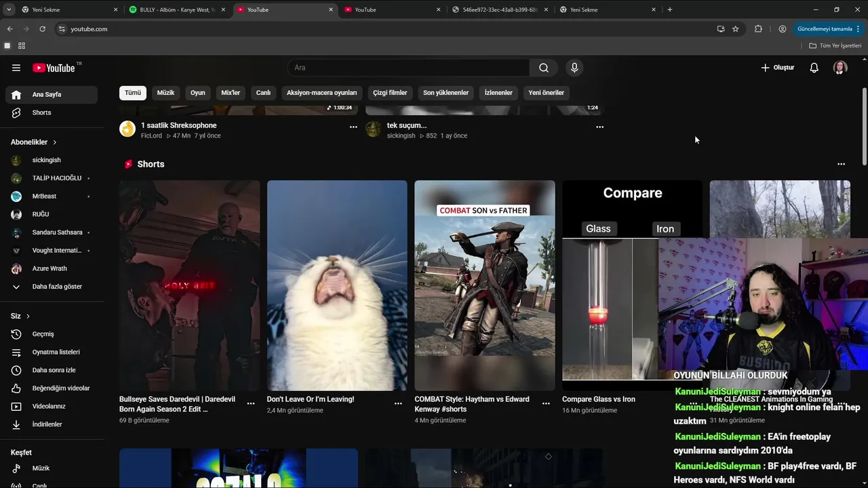This screenshot has width=868, height=488.
Task: Play the Bullseye Saves Daredevil short
Action: tap(189, 285)
